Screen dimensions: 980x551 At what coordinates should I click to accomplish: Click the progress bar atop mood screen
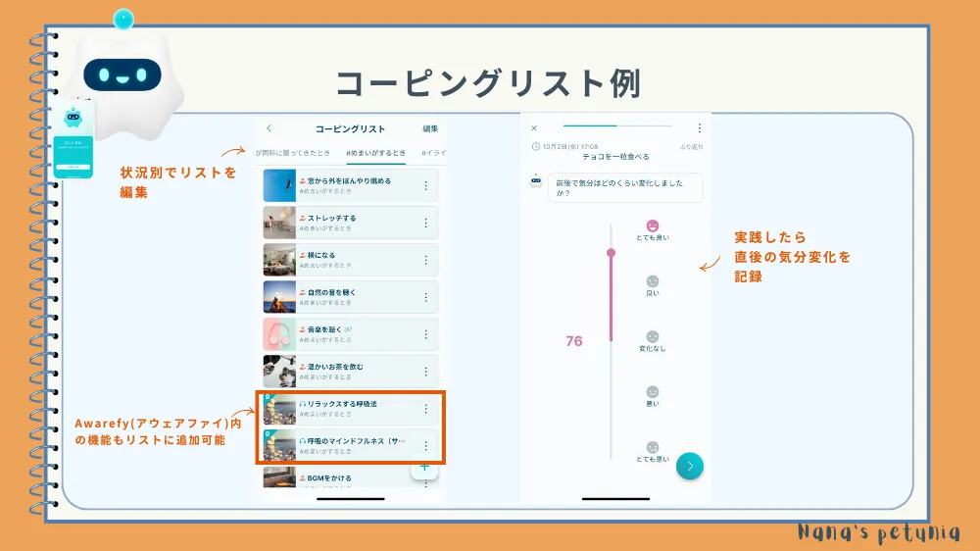617,125
